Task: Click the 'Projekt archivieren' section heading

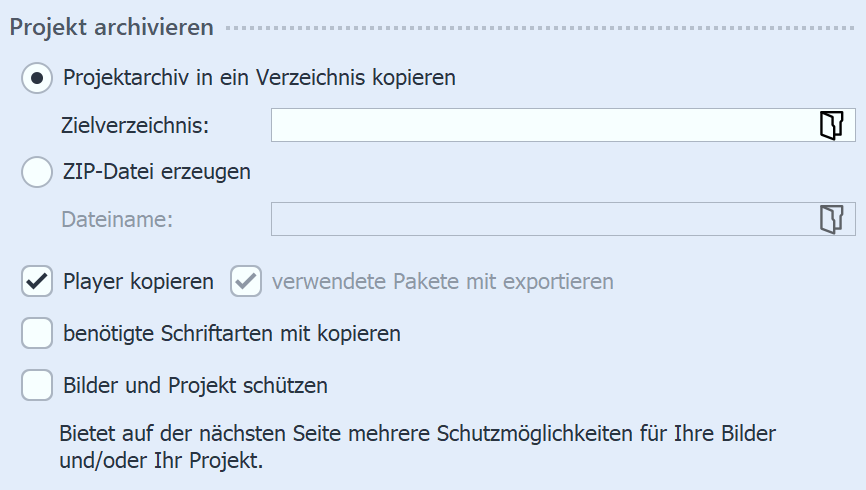Action: click(x=111, y=27)
